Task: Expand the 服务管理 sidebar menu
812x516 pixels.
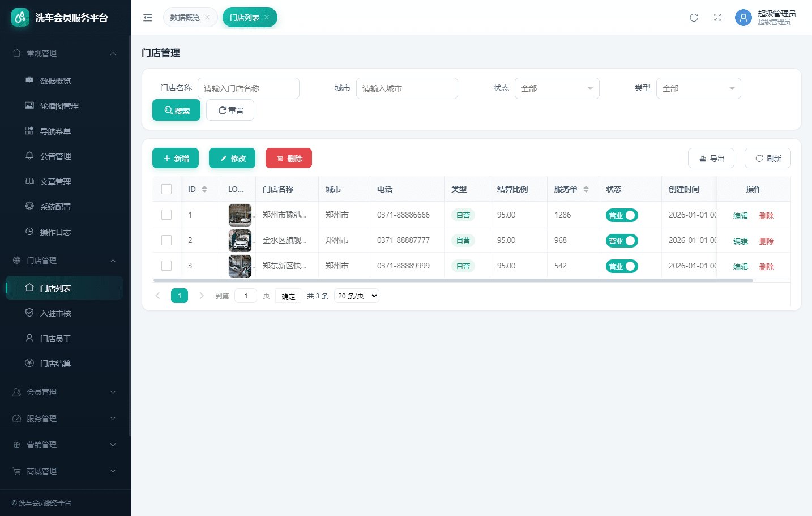Action: [65, 419]
